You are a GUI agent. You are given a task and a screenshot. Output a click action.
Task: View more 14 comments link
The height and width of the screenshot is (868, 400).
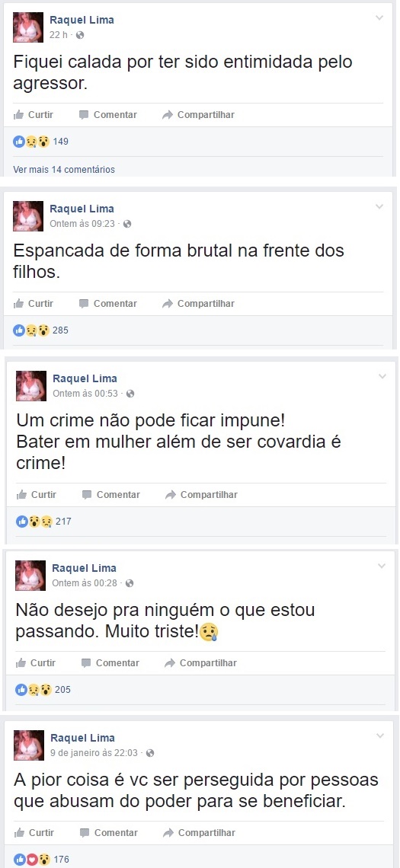[64, 169]
